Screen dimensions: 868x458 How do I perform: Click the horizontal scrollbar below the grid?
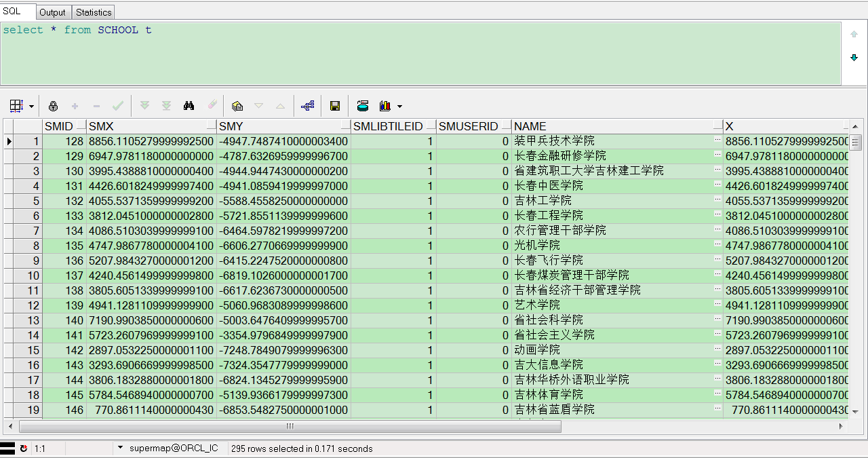tap(290, 426)
